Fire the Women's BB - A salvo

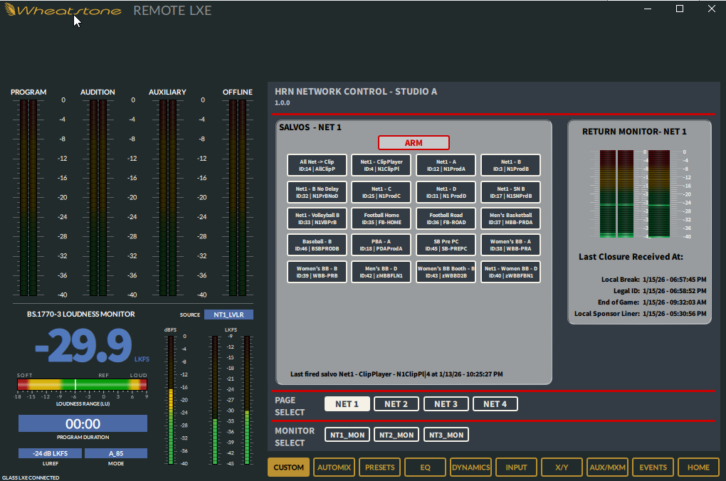(511, 245)
